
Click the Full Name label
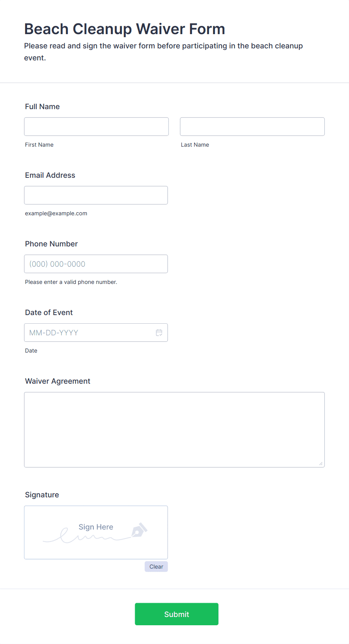coord(42,107)
